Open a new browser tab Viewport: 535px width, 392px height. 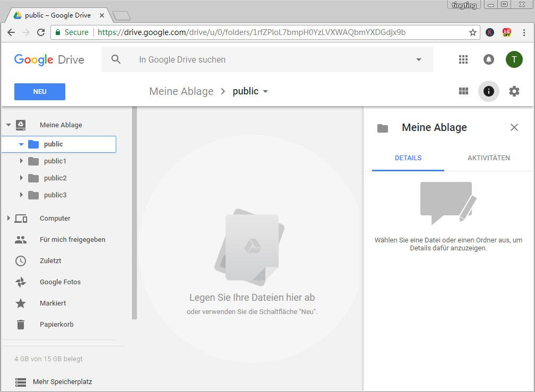coord(121,16)
